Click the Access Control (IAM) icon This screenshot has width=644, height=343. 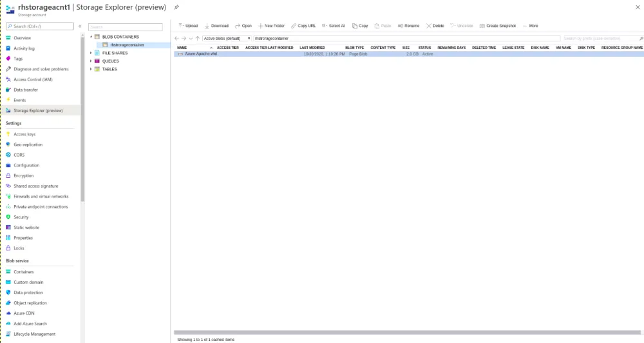tap(8, 79)
